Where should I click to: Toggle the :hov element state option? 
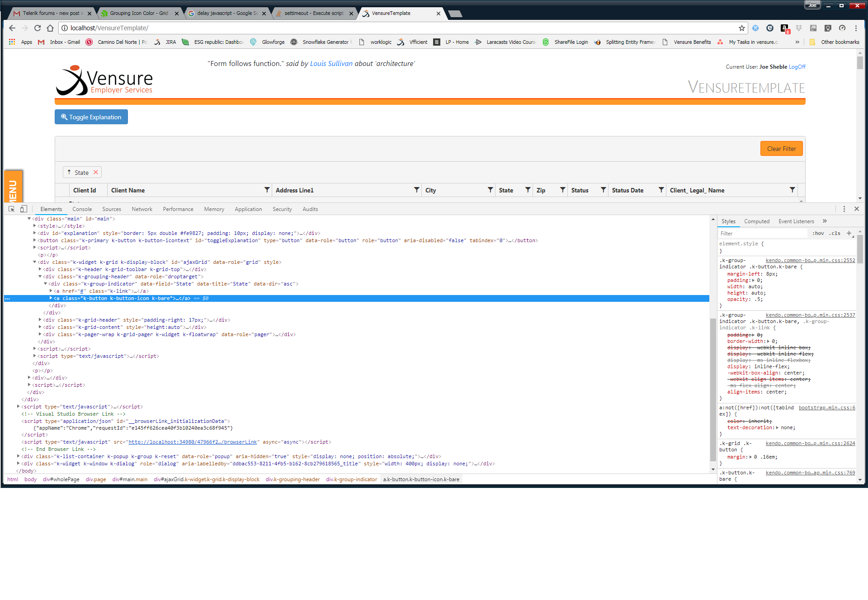tap(818, 233)
